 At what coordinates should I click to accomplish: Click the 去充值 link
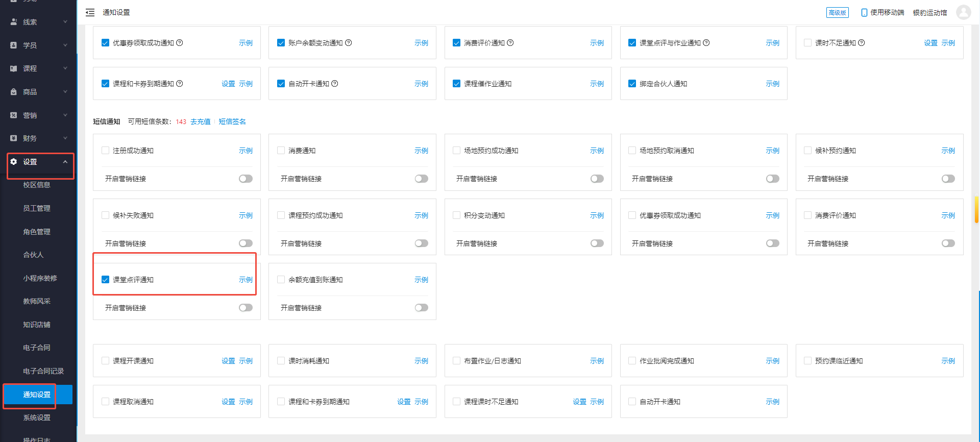[200, 121]
